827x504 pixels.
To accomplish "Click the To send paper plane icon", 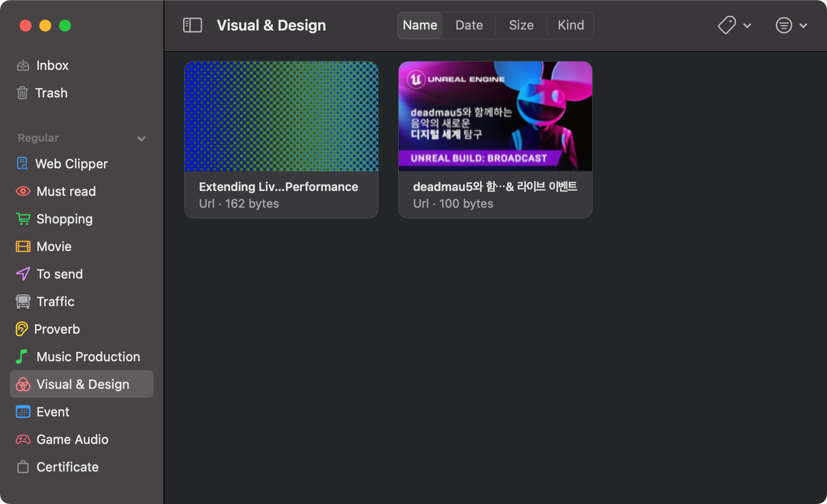I will click(x=23, y=274).
